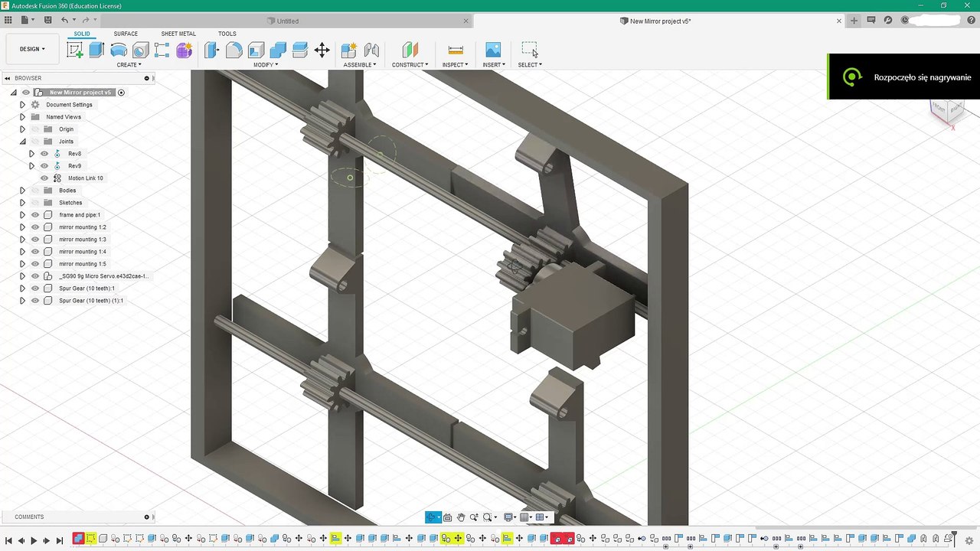Open the DESIGN workspace dropdown
980x551 pixels.
[32, 49]
